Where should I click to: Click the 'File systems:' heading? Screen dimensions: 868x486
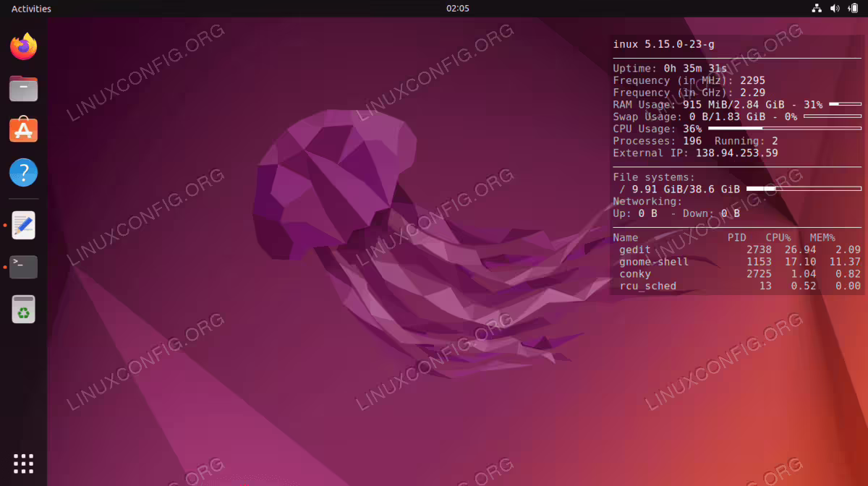pos(653,177)
